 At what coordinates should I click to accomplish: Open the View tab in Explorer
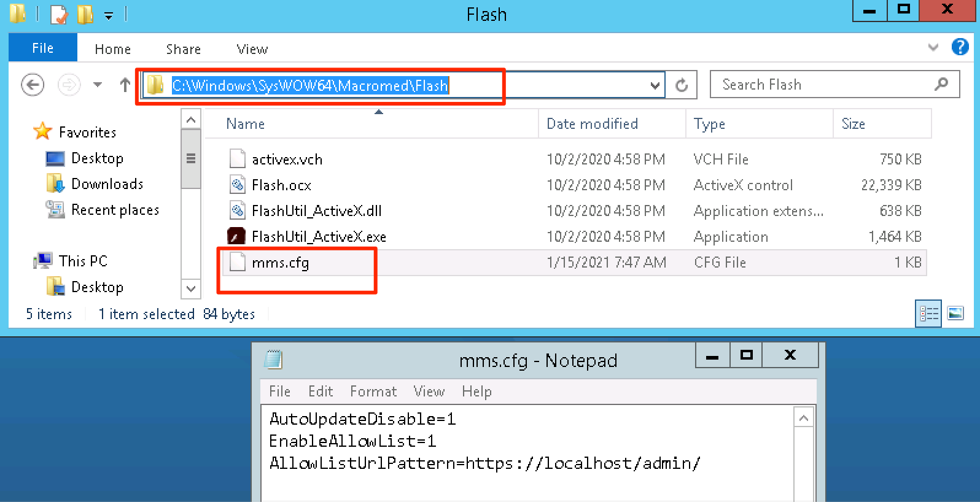(252, 49)
